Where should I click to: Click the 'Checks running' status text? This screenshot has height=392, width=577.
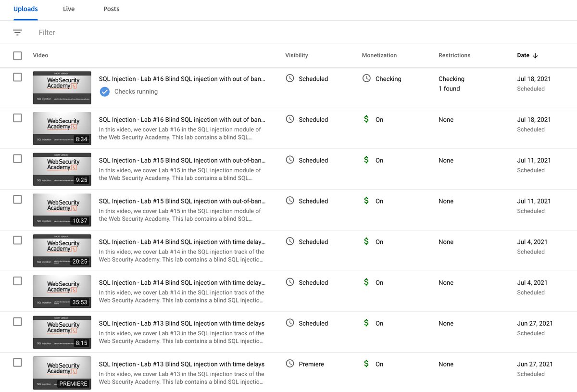click(136, 91)
